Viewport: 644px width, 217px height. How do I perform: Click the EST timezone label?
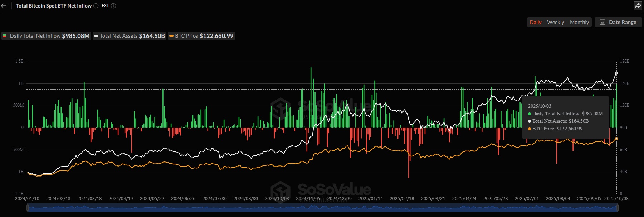(105, 6)
